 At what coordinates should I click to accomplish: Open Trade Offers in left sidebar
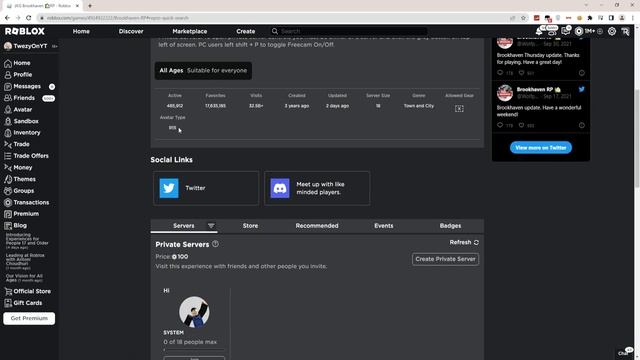[27, 156]
